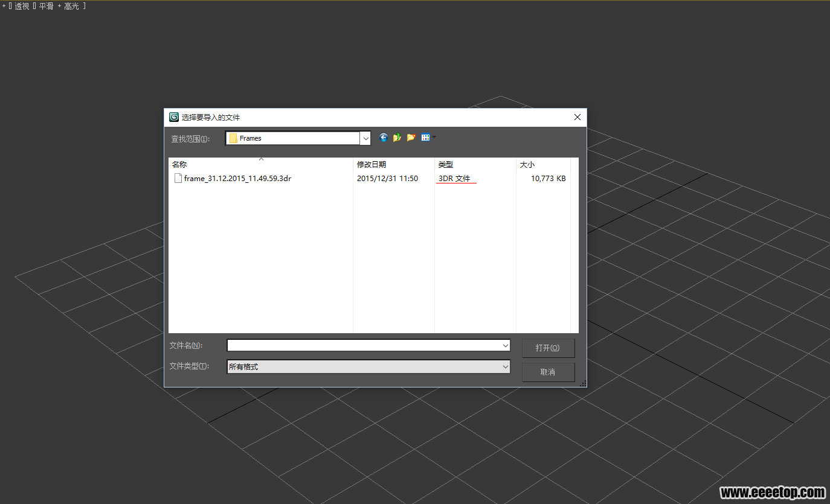This screenshot has width=830, height=504.
Task: Go back to the last visited folder
Action: [x=383, y=138]
